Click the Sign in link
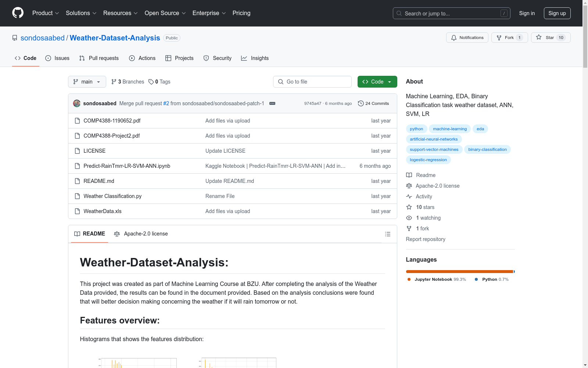 pyautogui.click(x=527, y=13)
